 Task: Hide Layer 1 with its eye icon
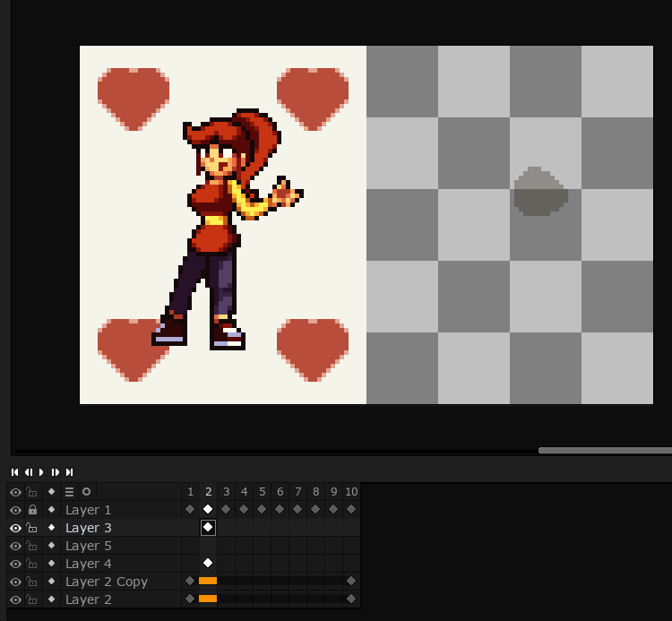point(15,510)
